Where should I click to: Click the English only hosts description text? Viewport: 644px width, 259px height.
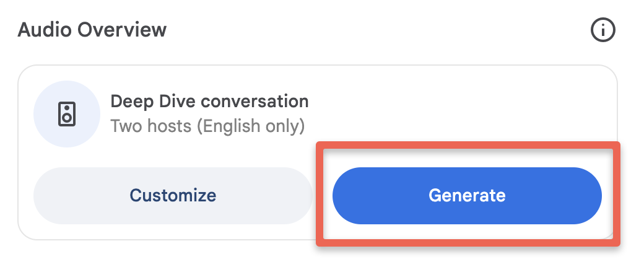point(207,126)
